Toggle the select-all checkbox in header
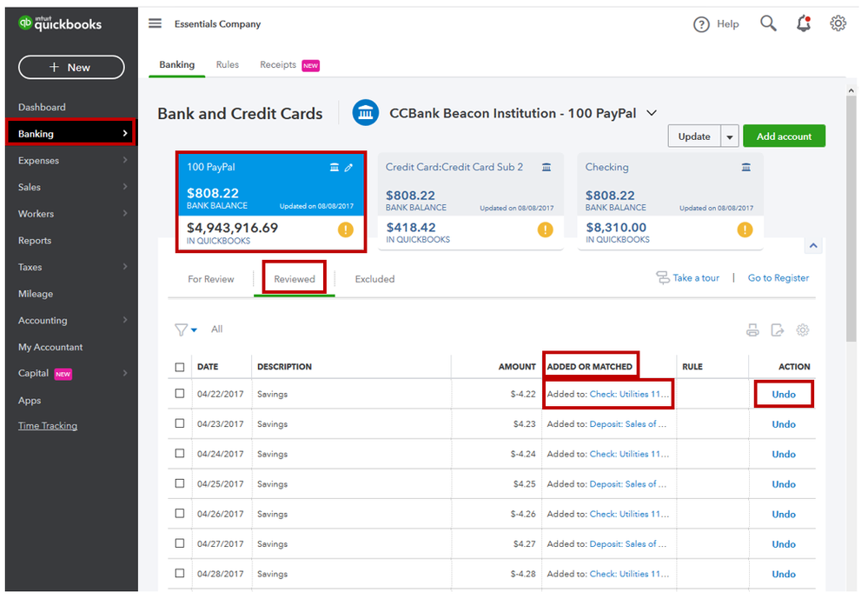This screenshot has height=599, width=868. (179, 367)
